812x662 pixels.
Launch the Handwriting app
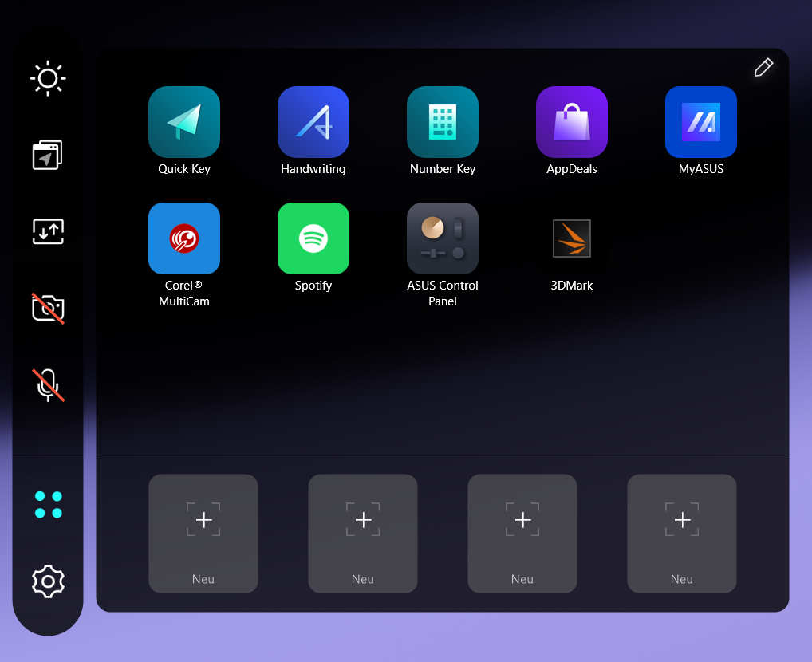tap(313, 122)
